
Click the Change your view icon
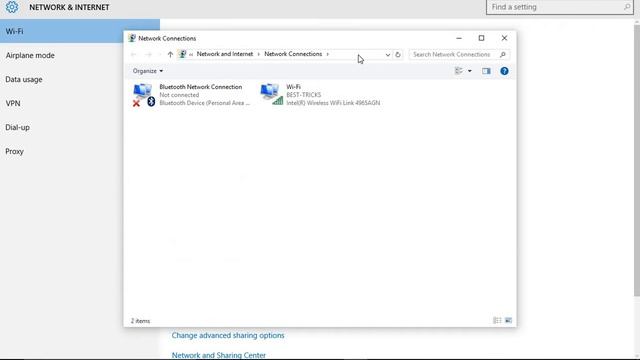[459, 71]
